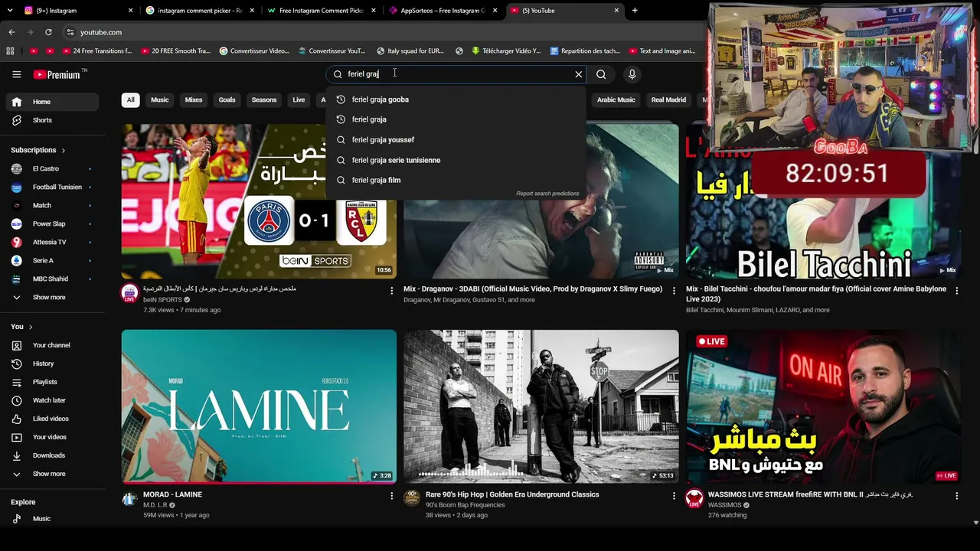Open Liked videos in the sidebar
The height and width of the screenshot is (551, 980).
pos(52,419)
